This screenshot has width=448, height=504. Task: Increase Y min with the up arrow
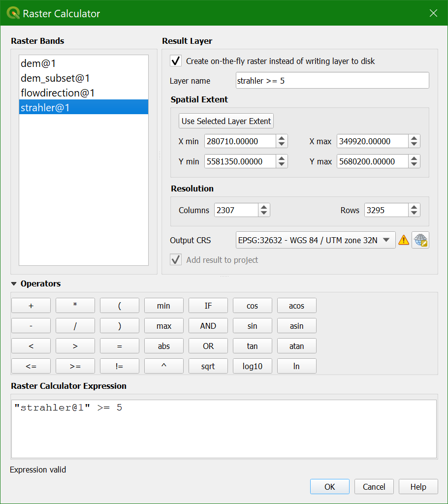282,158
